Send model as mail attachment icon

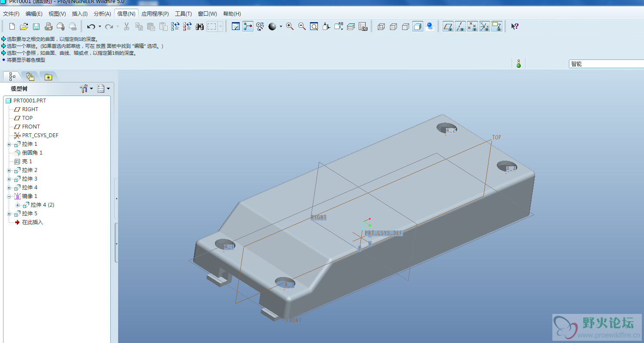(61, 26)
